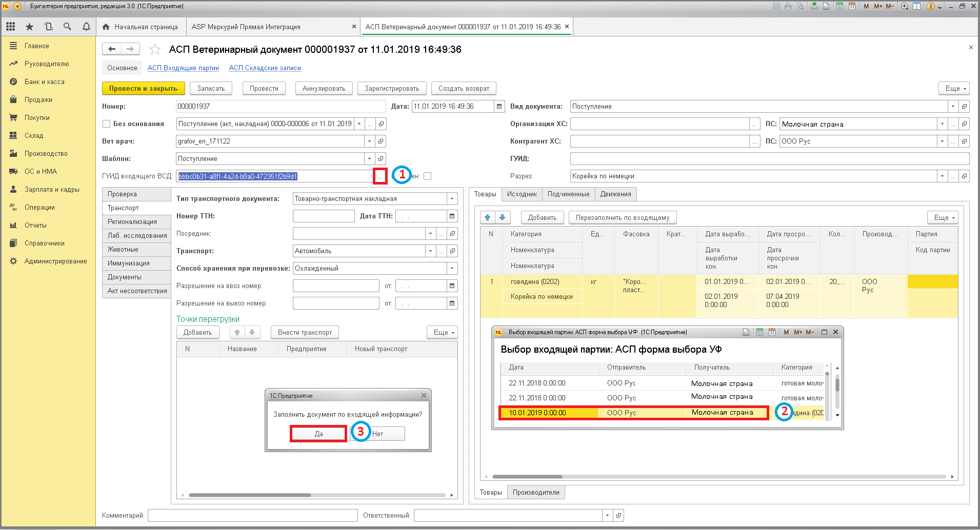Click the Провести и закрыть button
Screen dimensions: 980x530
(x=143, y=88)
